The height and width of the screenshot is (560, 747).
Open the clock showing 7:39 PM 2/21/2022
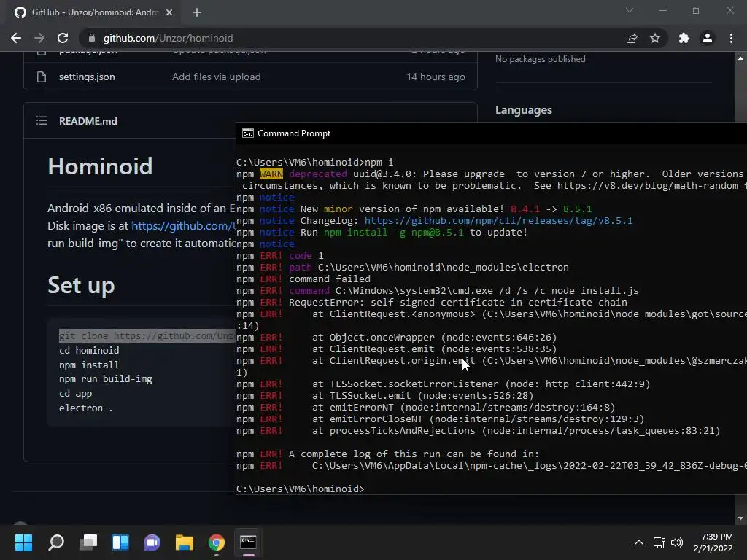713,542
